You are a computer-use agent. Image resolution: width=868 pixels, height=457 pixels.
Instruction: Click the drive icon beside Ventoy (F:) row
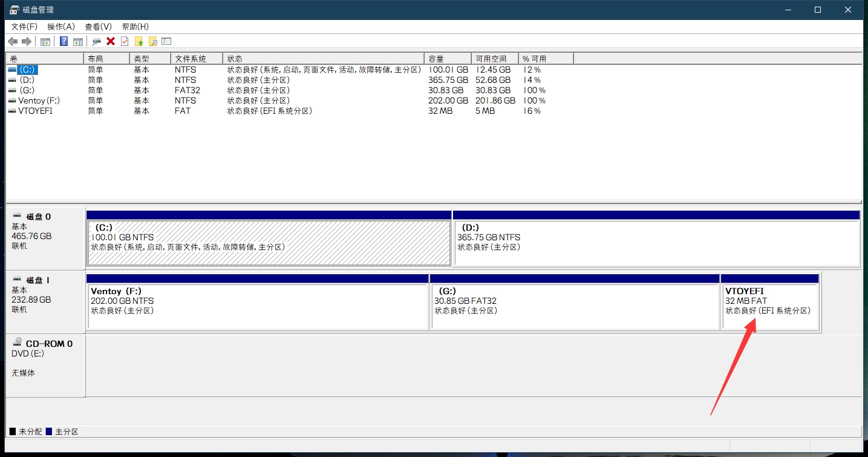coord(12,100)
